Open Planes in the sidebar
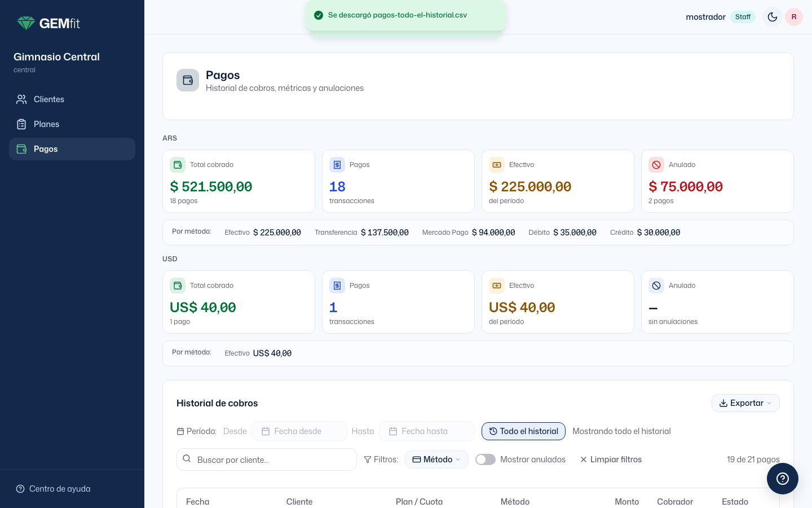The width and height of the screenshot is (812, 508). click(x=72, y=124)
